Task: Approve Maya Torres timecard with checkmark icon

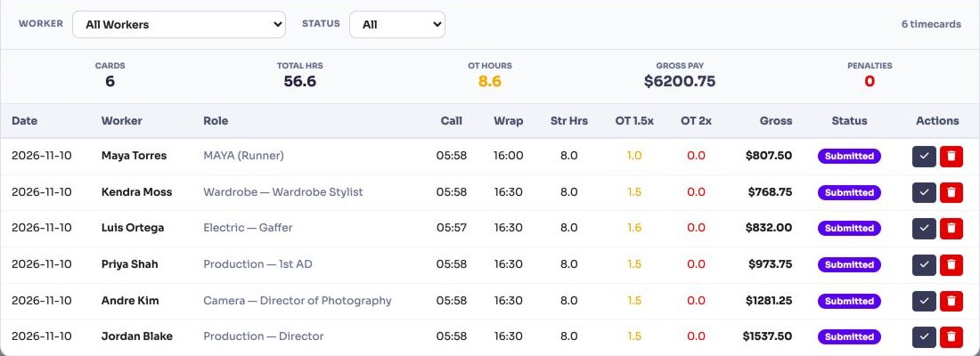Action: pos(924,156)
